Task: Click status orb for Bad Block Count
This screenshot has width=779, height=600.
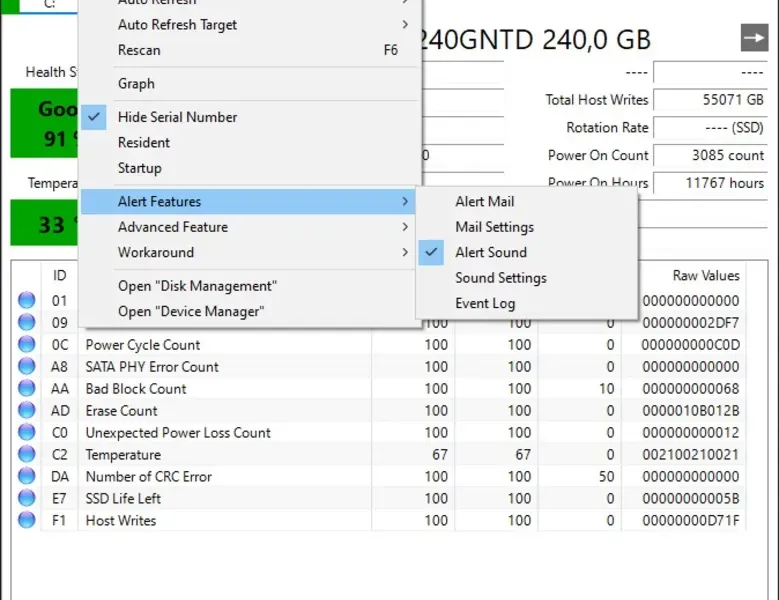Action: 26,388
